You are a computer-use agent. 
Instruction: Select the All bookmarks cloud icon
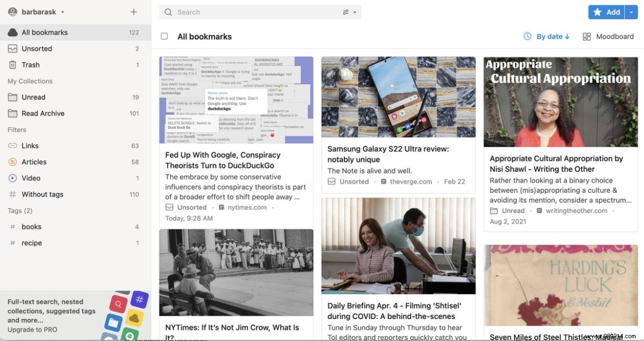(x=13, y=32)
